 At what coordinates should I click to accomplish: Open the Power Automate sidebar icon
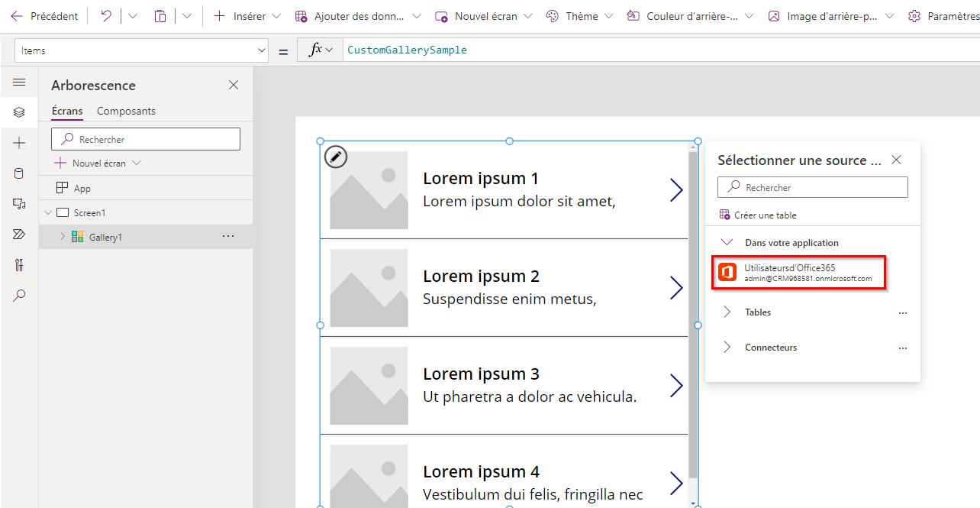point(19,235)
